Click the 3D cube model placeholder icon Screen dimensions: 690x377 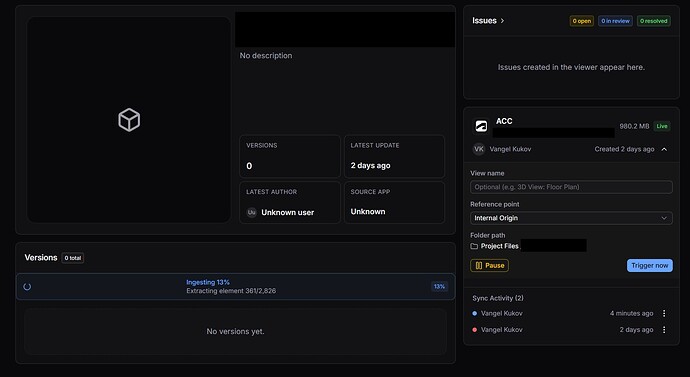coord(129,120)
